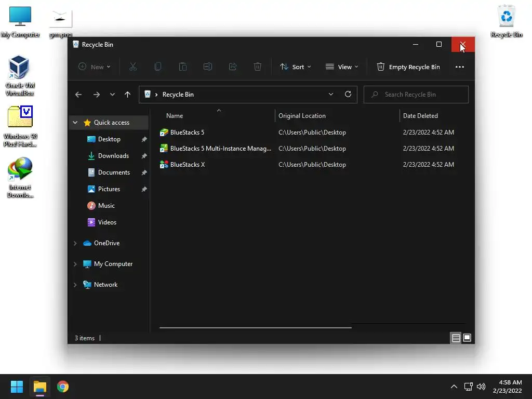Click the horizontal scrollbar in file list
This screenshot has width=532, height=399.
point(255,328)
